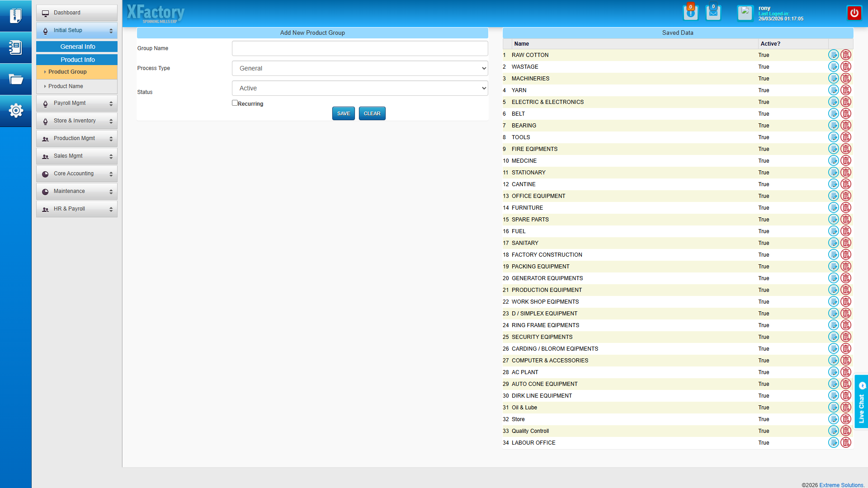Viewport: 868px width, 488px height.
Task: Open the Process Type dropdown
Action: click(x=360, y=69)
